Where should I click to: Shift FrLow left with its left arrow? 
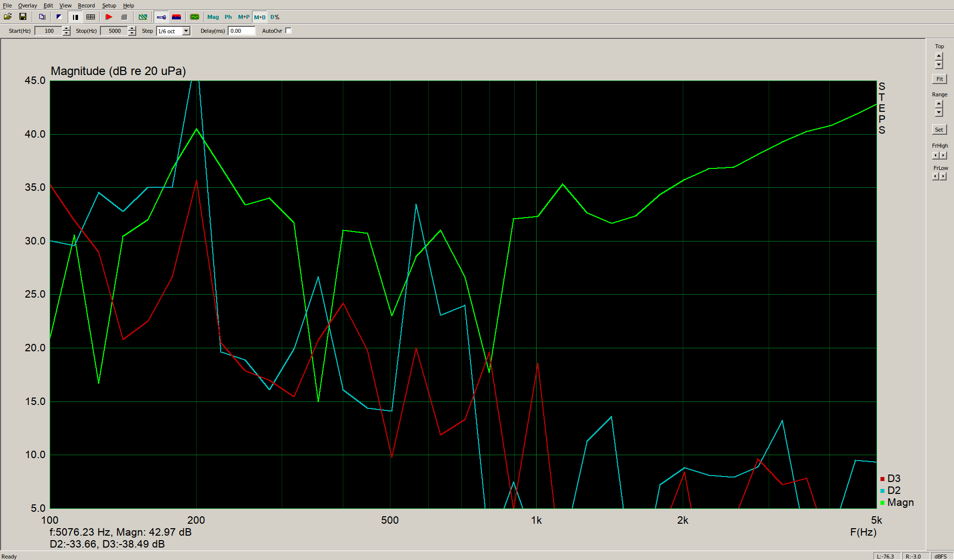(936, 176)
